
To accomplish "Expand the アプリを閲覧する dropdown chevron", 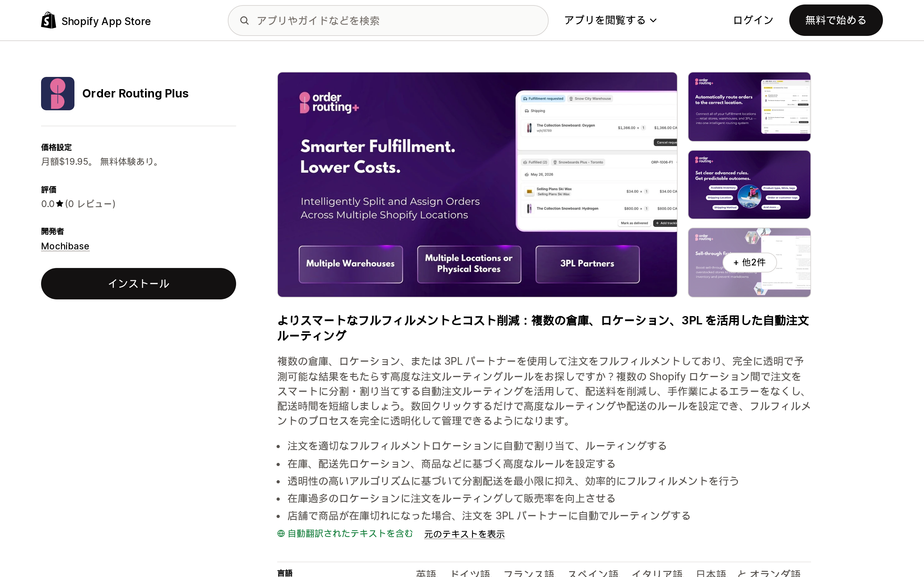I will tap(653, 21).
